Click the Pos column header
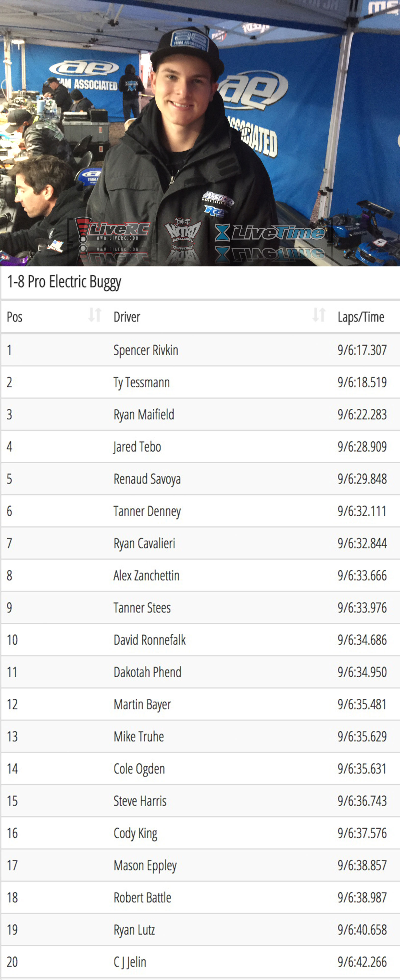The image size is (400, 980). pyautogui.click(x=15, y=317)
